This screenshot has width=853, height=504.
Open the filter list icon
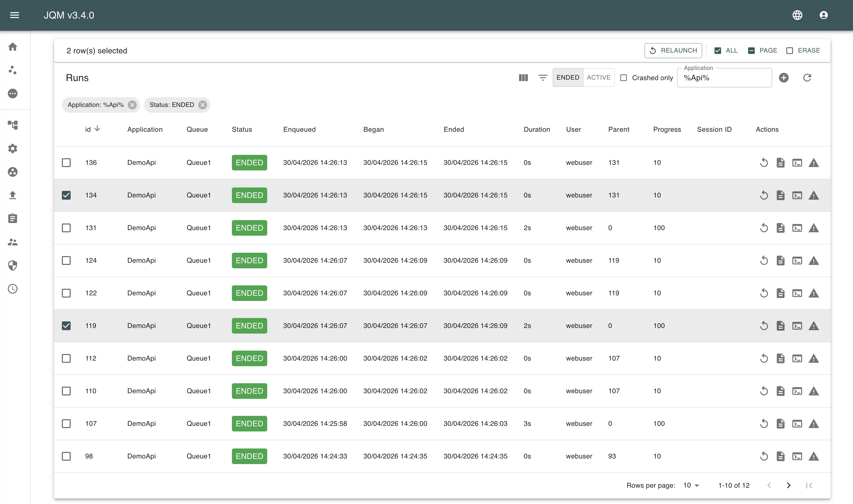tap(543, 78)
